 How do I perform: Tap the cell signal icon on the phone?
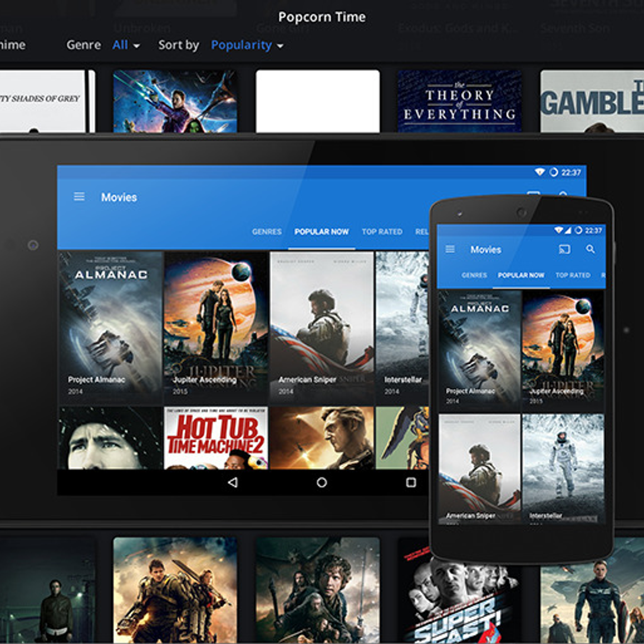coord(568,230)
